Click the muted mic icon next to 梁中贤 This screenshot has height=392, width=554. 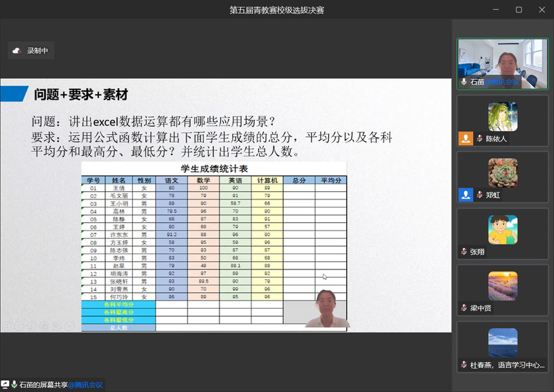point(463,308)
